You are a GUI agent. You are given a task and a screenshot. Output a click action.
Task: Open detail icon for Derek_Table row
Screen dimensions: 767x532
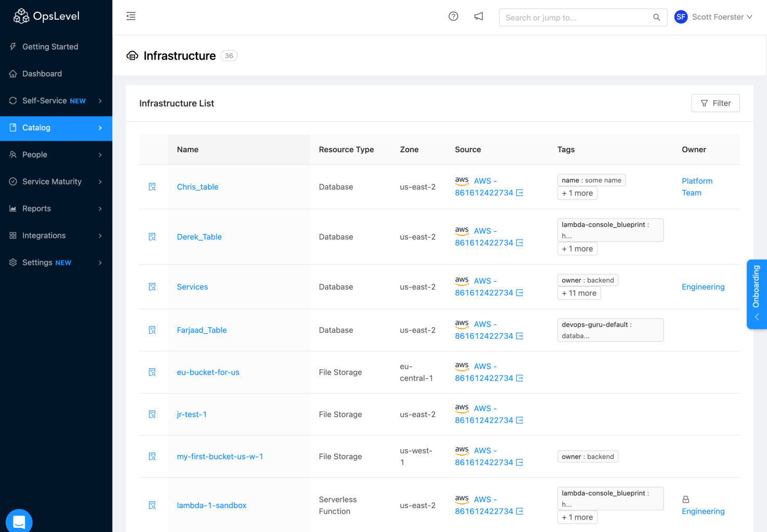152,237
